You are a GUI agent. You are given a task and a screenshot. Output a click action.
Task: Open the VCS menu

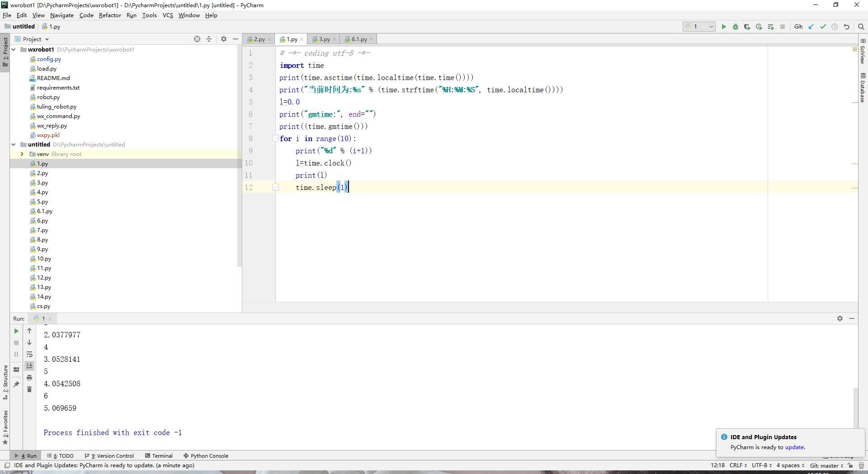point(168,15)
